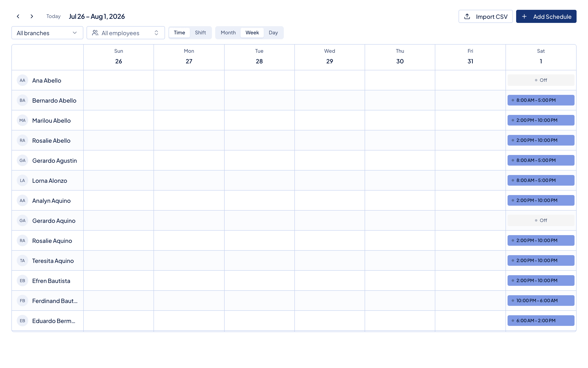Open Bernardo Abello's 8:00 AM – 5:00 PM shift

[541, 100]
